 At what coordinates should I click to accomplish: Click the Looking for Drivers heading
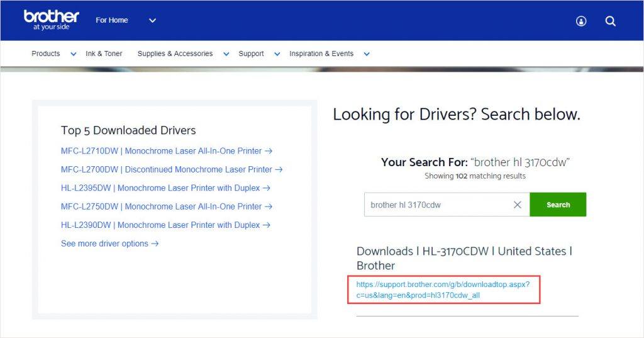pos(457,115)
